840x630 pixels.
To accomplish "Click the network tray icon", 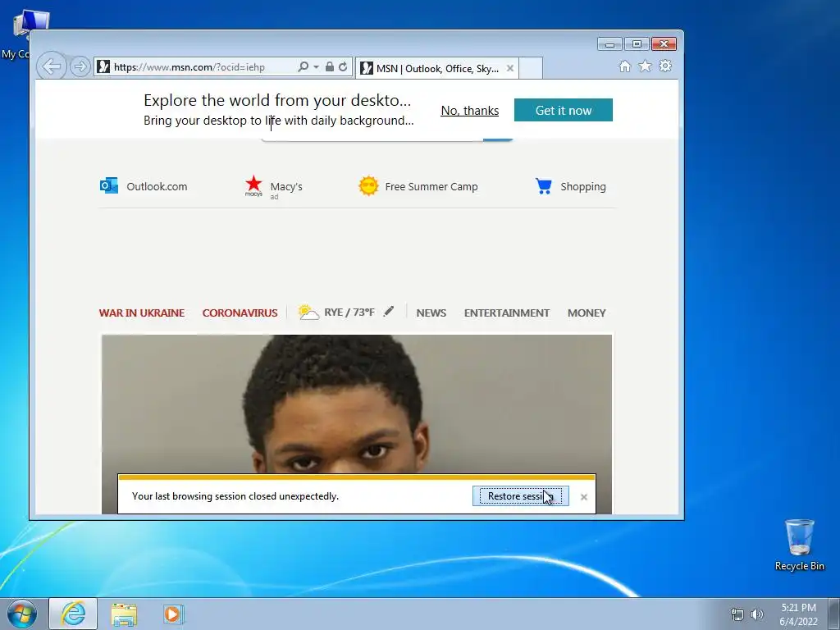I will [x=737, y=614].
